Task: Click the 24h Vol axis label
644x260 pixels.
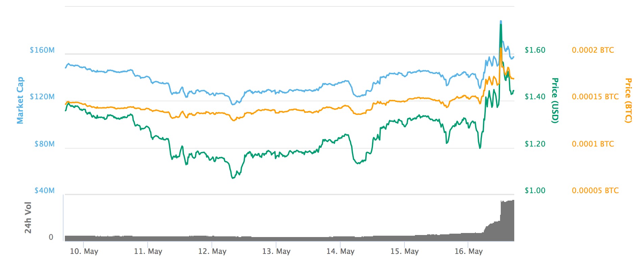Action: (x=28, y=217)
